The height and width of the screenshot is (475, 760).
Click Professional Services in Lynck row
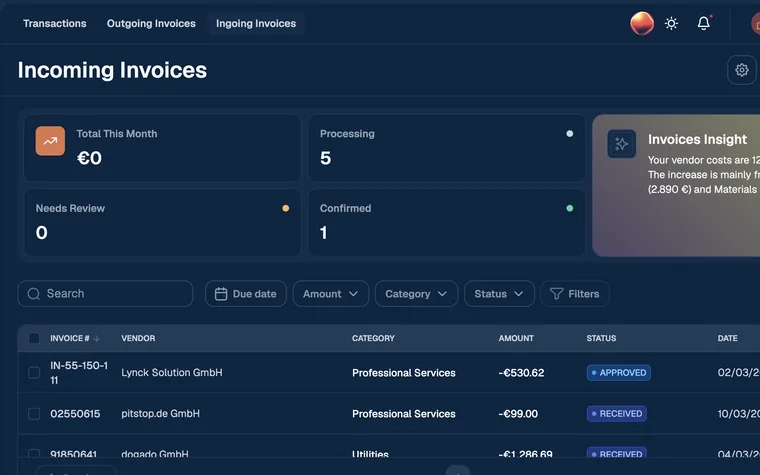coord(404,373)
